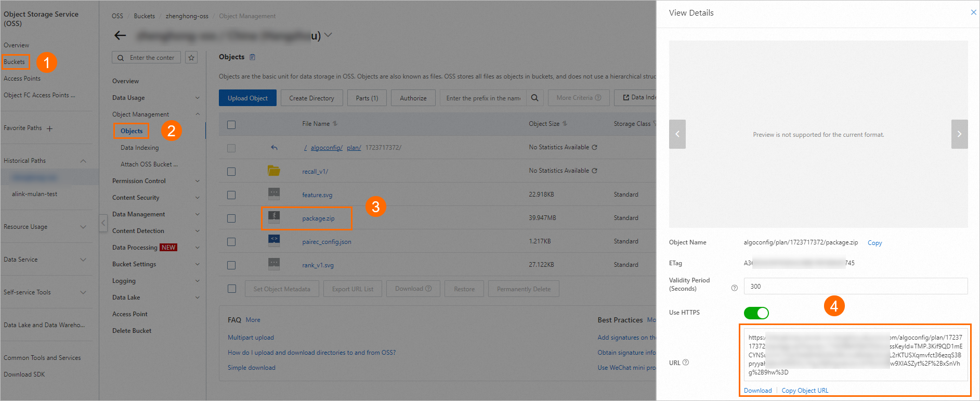980x401 pixels.
Task: Close the View Details panel
Action: (x=973, y=12)
